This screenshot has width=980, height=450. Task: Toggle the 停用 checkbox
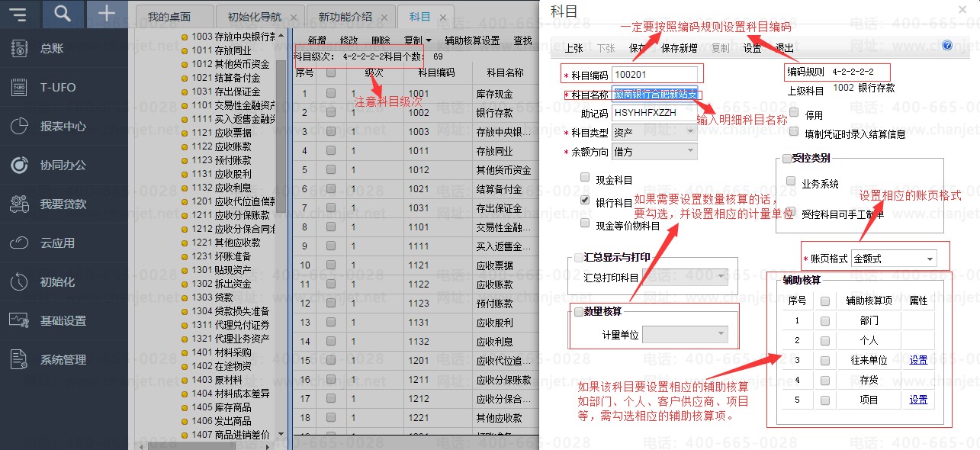tap(794, 113)
